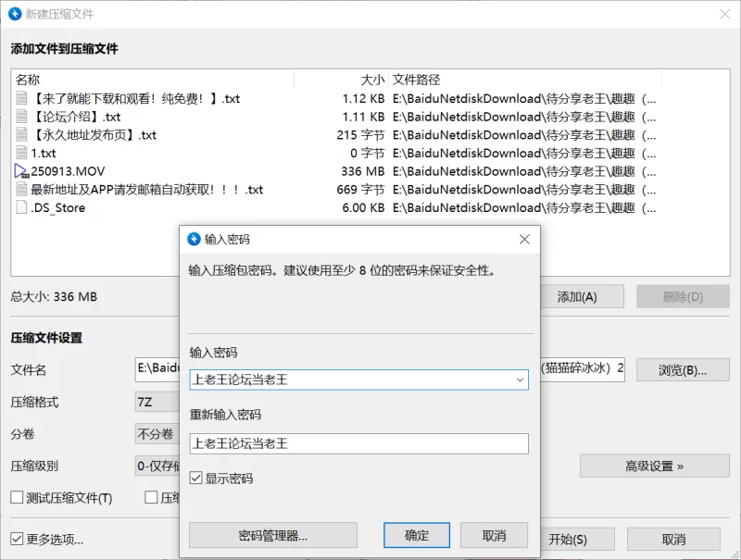This screenshot has width=741, height=560.
Task: Click the 250913.MOV video file icon
Action: pyautogui.click(x=22, y=171)
